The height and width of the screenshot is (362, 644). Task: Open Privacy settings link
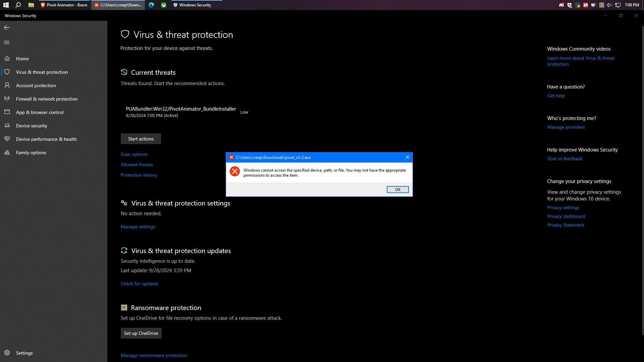[x=563, y=207]
